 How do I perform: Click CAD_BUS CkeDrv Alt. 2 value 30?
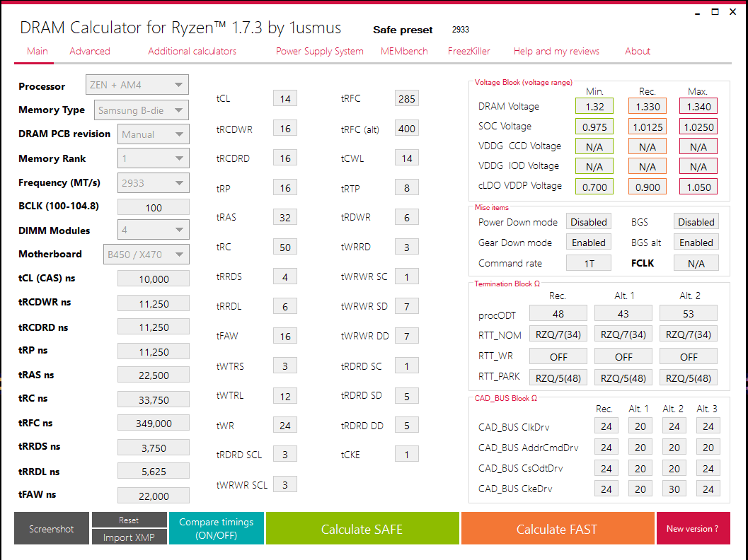pyautogui.click(x=674, y=489)
